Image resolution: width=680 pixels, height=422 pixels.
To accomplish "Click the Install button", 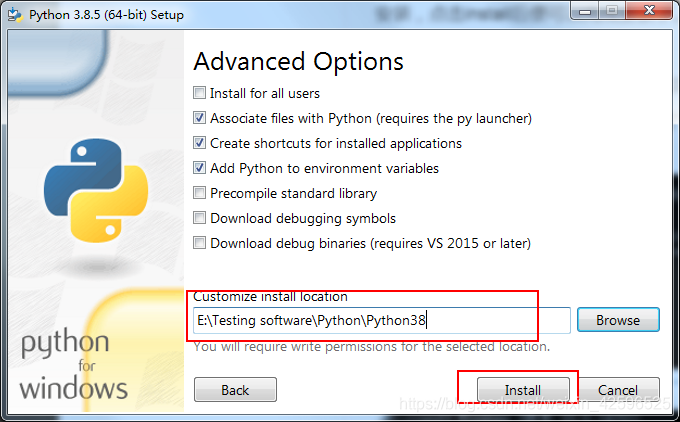I will coord(523,389).
